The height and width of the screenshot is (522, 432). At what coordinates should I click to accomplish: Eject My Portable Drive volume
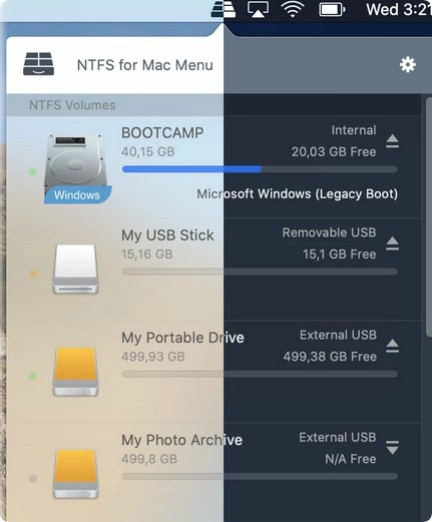[x=392, y=346]
